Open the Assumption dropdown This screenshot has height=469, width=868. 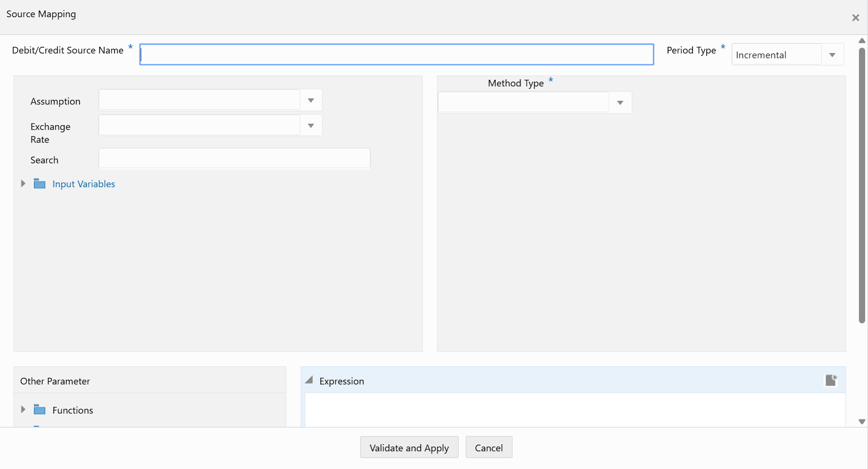[310, 100]
